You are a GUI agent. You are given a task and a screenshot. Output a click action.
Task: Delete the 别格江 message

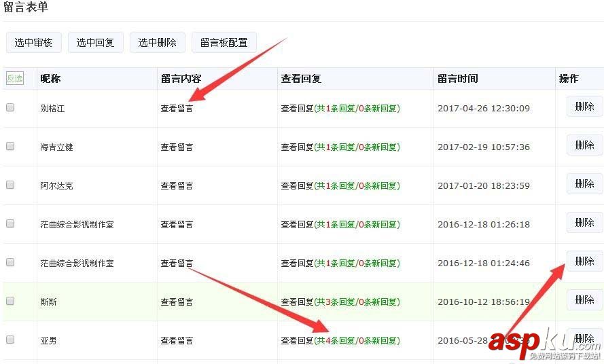pyautogui.click(x=584, y=107)
